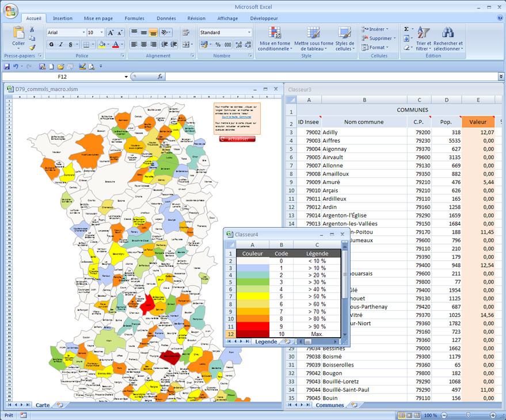Select the Format Painter brush icon
Image resolution: width=506 pixels, height=420 pixels.
pyautogui.click(x=32, y=47)
